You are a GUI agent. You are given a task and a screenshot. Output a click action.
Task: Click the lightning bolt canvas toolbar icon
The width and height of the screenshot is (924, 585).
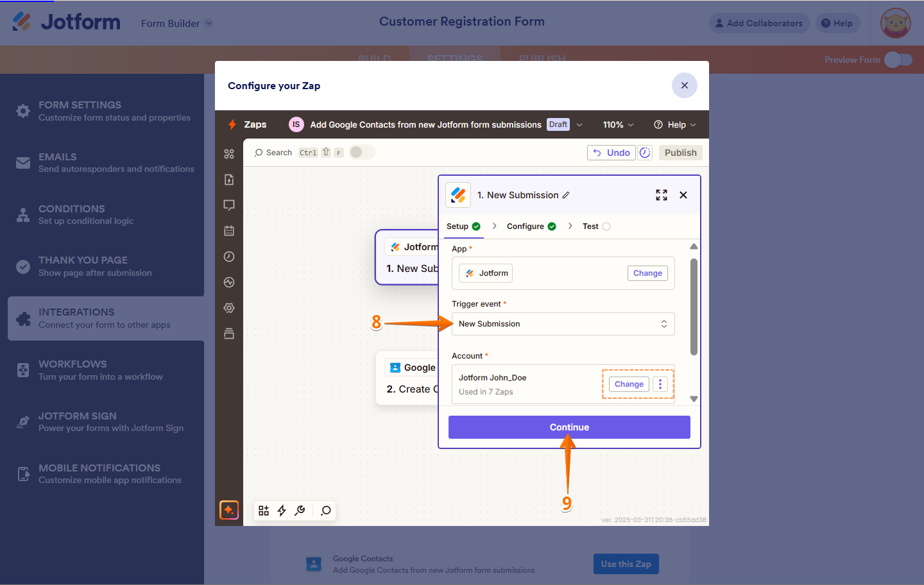[282, 511]
